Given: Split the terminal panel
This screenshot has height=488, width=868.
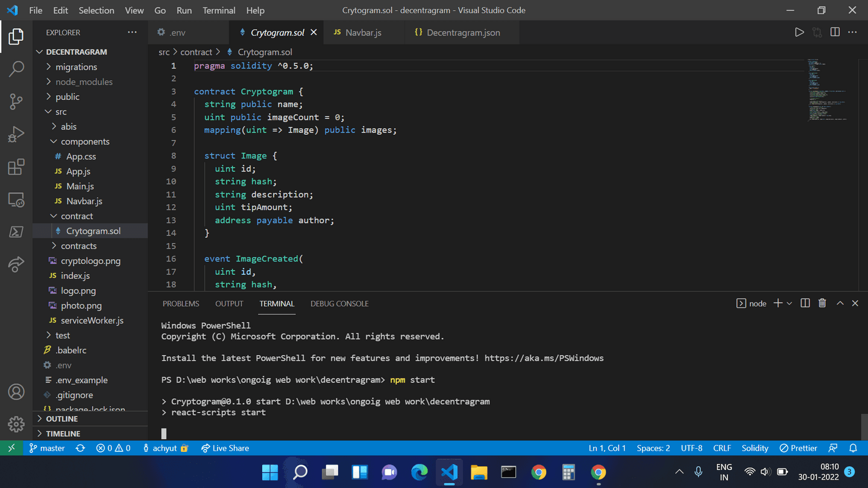Looking at the screenshot, I should point(805,303).
